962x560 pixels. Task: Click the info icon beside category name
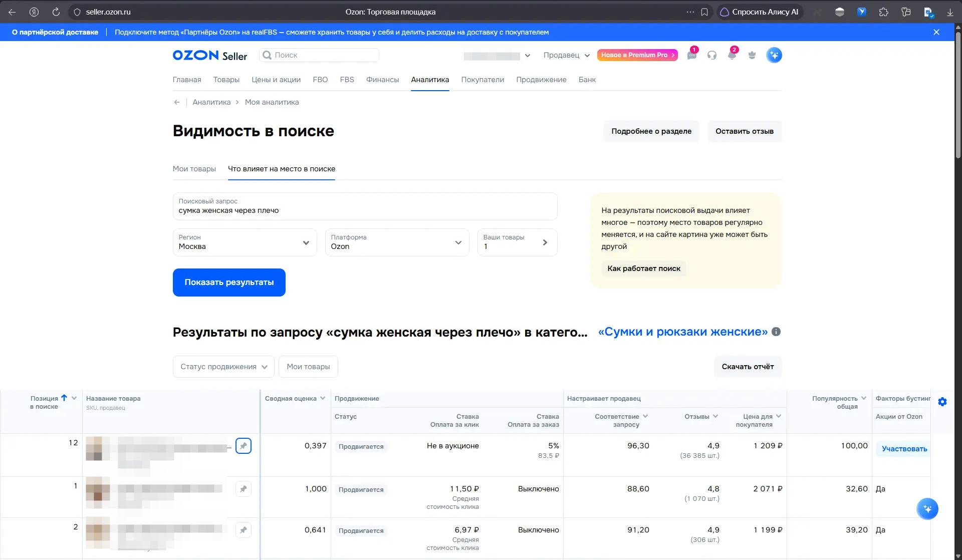click(776, 332)
